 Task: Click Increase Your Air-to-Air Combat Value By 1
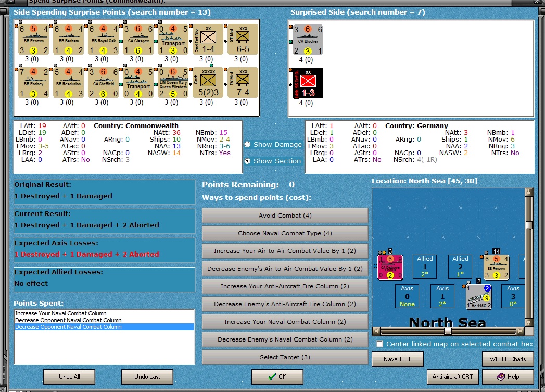285,251
